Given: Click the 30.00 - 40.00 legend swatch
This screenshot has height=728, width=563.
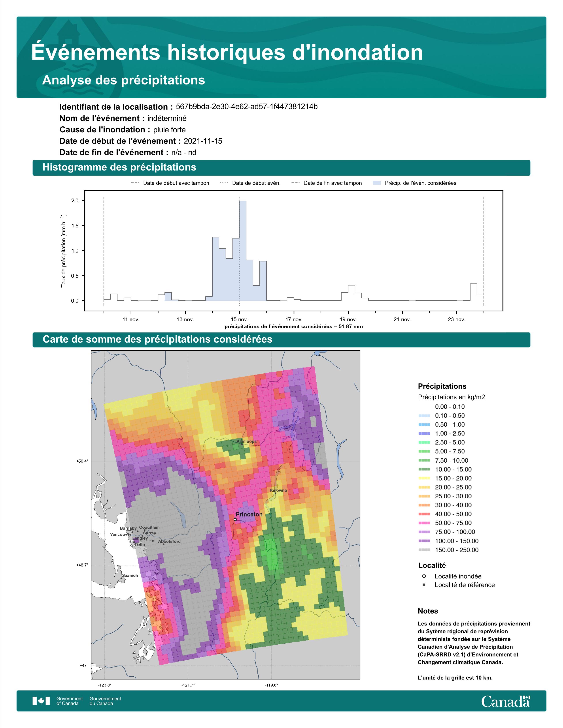Looking at the screenshot, I should (x=424, y=505).
